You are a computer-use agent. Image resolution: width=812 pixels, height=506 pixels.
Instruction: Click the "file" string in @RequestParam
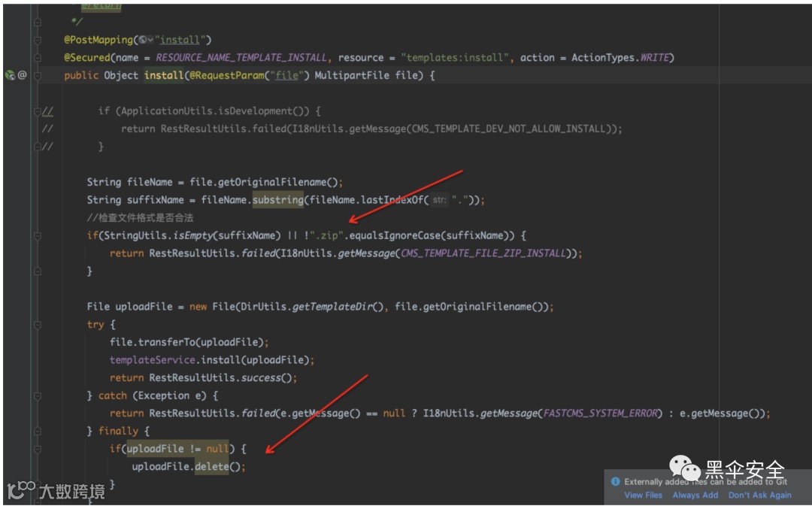[286, 75]
